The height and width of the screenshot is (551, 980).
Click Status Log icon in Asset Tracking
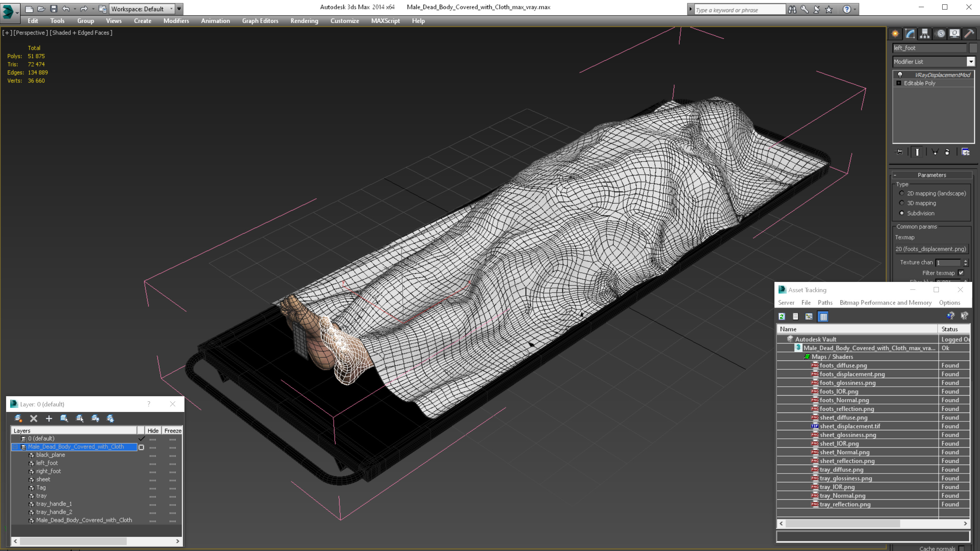click(796, 316)
